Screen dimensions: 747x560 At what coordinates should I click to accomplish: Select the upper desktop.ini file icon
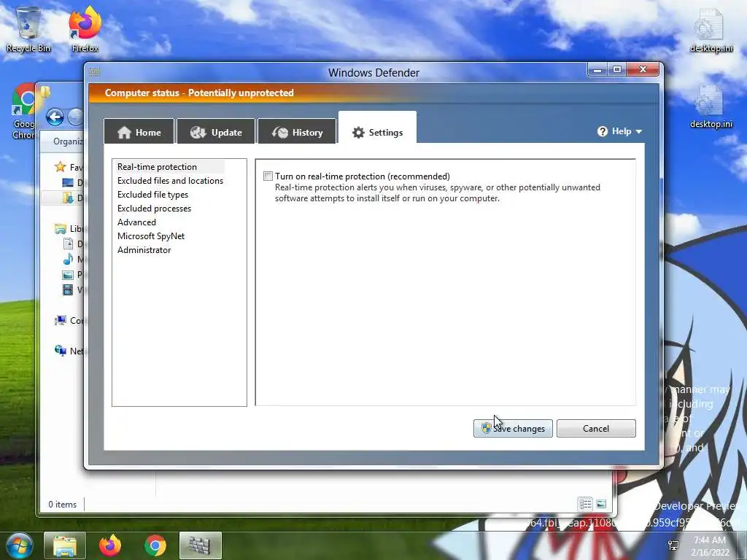tap(711, 31)
